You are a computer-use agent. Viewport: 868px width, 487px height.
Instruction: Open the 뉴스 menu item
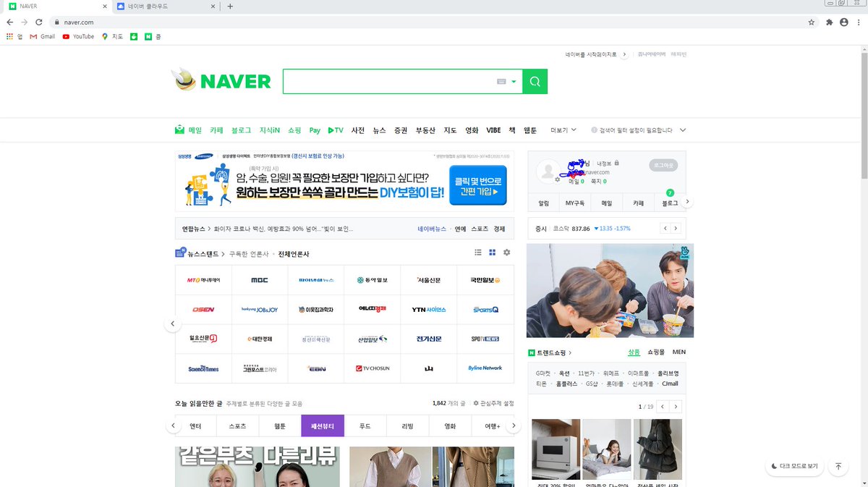379,130
